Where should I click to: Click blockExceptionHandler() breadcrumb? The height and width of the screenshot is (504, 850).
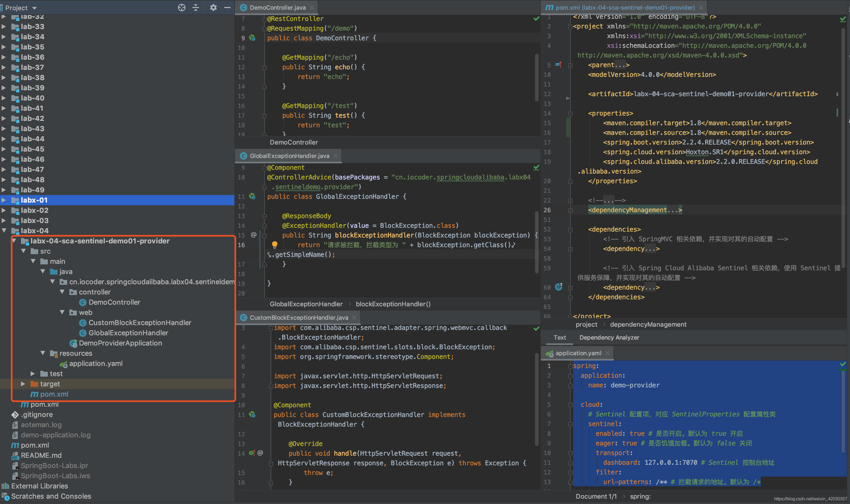(393, 304)
